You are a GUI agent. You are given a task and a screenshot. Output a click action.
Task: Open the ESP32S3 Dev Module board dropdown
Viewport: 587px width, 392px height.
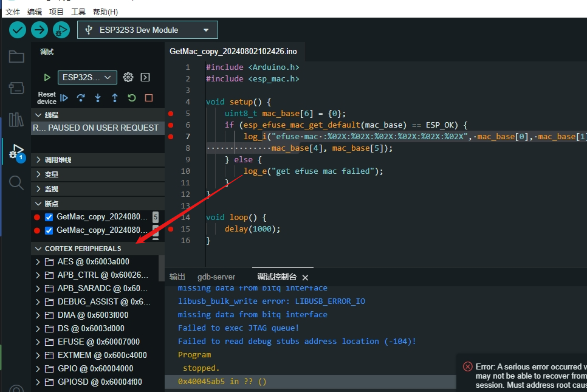tap(148, 30)
